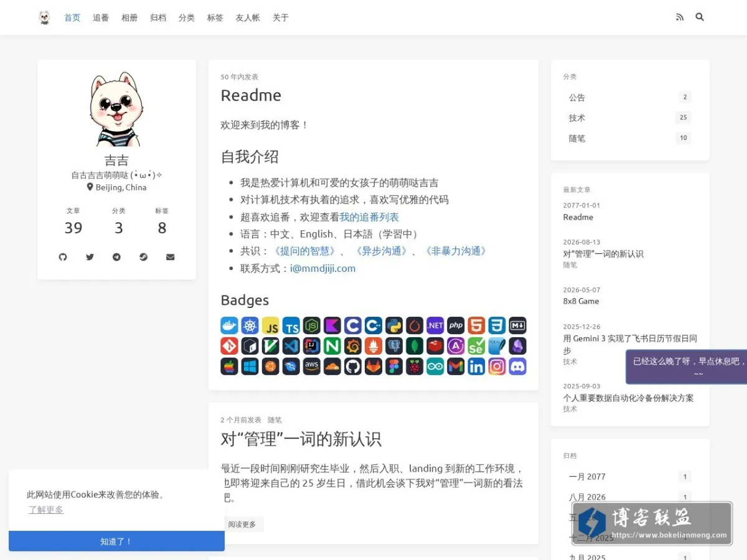Click the i@mmdjiji.com email link

pyautogui.click(x=322, y=269)
